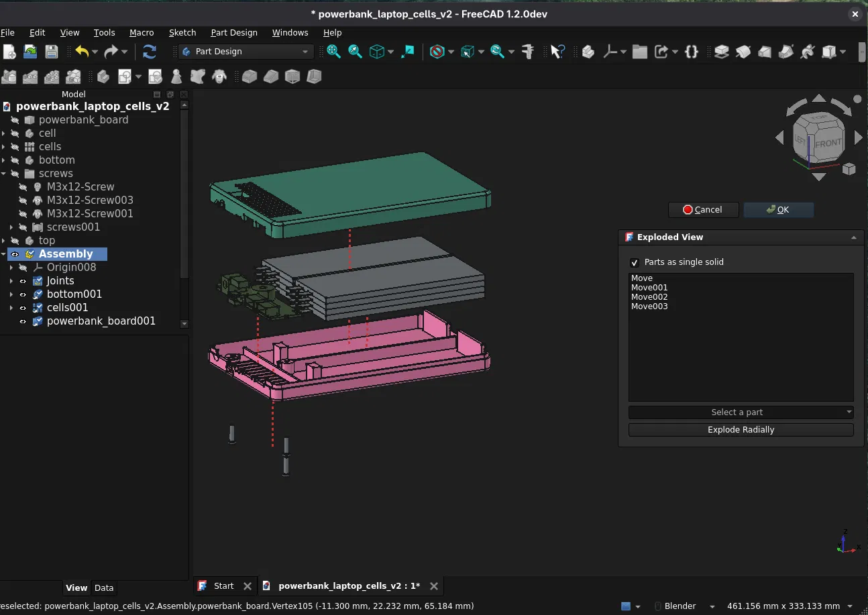The height and width of the screenshot is (615, 868).
Task: Click the What's This help cursor icon
Action: (x=557, y=52)
